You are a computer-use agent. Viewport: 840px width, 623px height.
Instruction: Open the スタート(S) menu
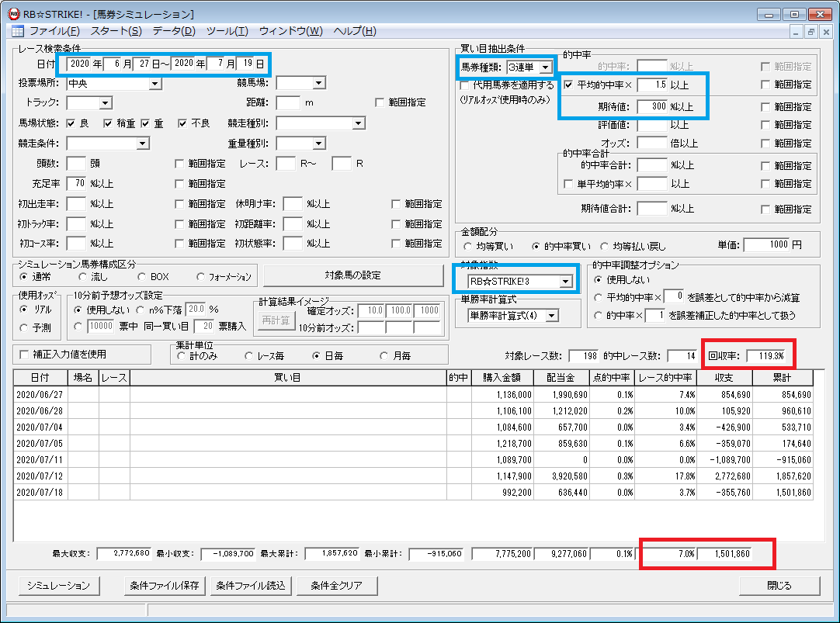116,31
